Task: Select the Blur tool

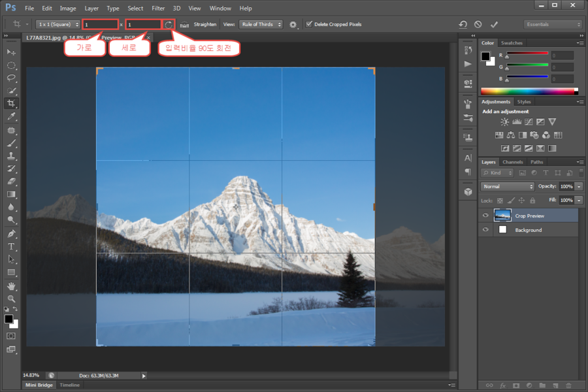Action: point(11,206)
